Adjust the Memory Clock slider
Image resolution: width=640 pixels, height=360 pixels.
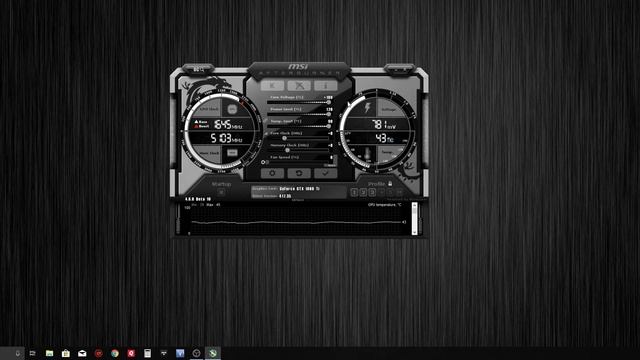click(x=298, y=150)
